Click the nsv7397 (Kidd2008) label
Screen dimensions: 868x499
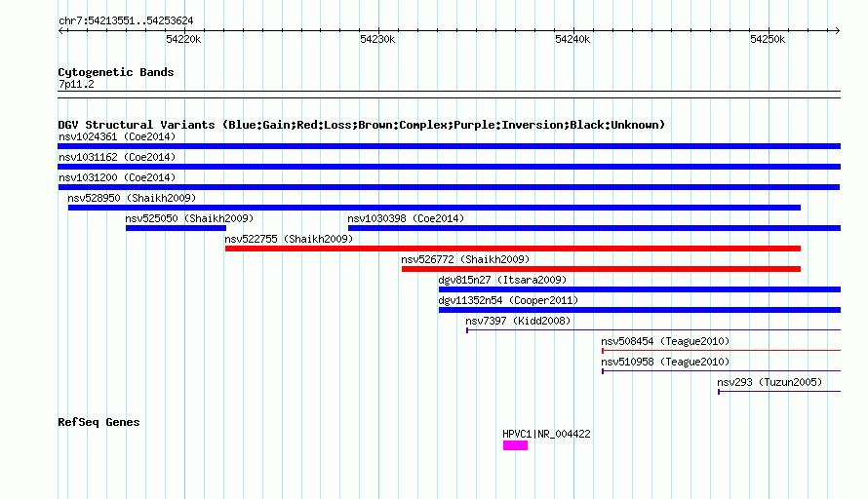tap(518, 321)
